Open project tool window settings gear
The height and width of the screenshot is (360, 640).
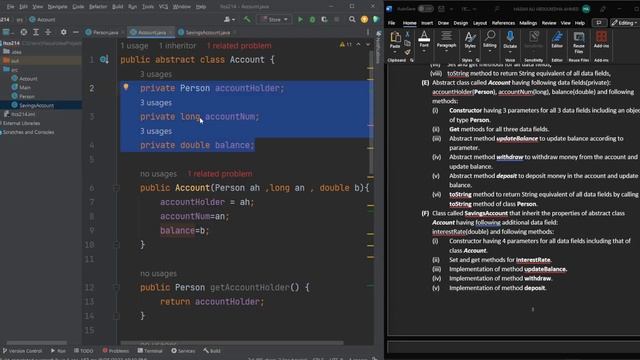point(63,32)
